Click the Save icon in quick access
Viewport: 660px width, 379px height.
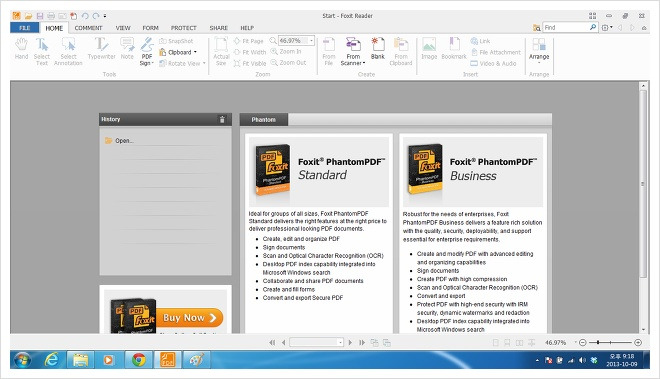[40, 16]
